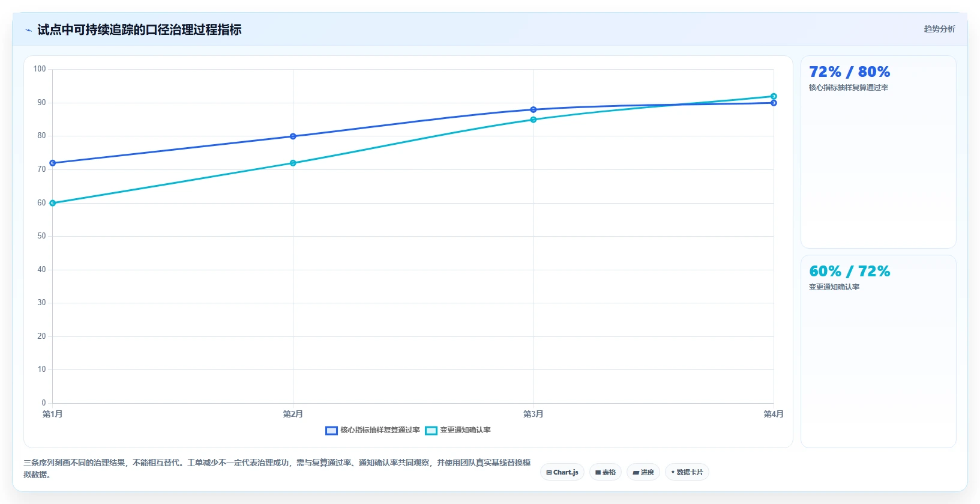Screen dimensions: 980x504
Task: Click the 100 y-axis label
Action: pos(40,69)
